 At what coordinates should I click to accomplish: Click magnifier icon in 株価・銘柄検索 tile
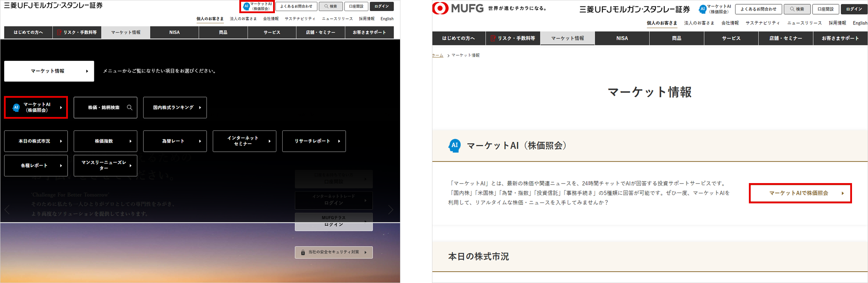(x=130, y=107)
